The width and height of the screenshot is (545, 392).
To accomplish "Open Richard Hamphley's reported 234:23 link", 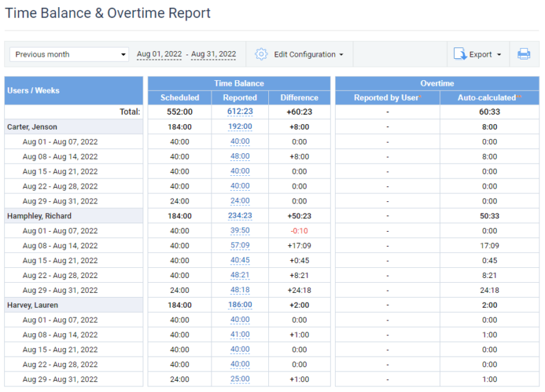I will [240, 216].
